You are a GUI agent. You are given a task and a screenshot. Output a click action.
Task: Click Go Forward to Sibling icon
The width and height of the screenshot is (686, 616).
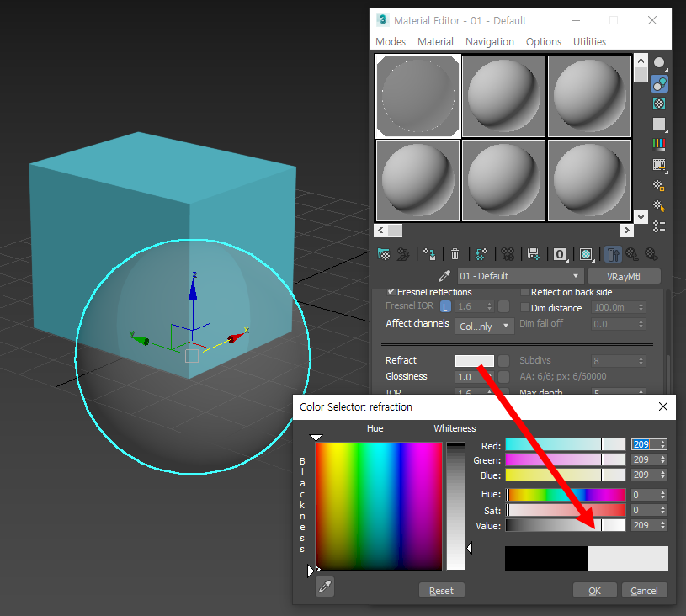651,254
